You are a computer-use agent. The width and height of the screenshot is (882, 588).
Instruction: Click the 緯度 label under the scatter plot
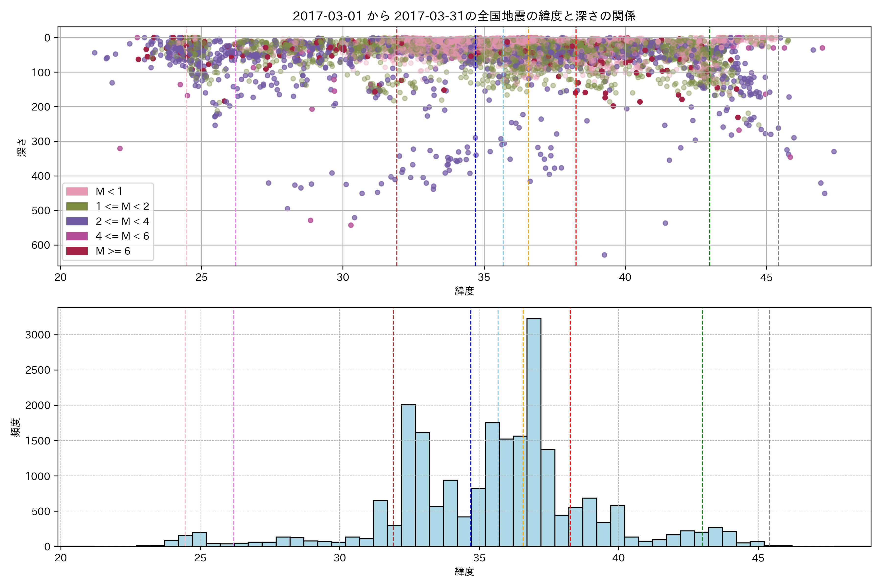pyautogui.click(x=464, y=291)
